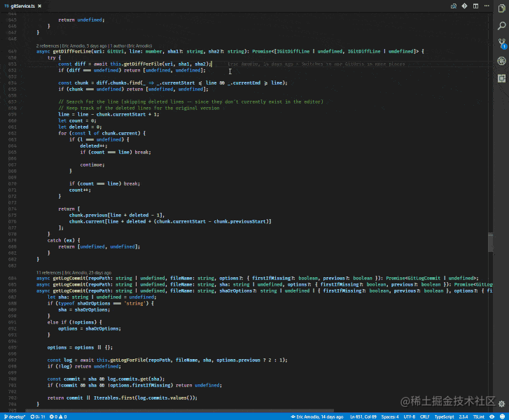This screenshot has width=509, height=420.
Task: Change the UTF-8 file encoding
Action: (x=410, y=416)
